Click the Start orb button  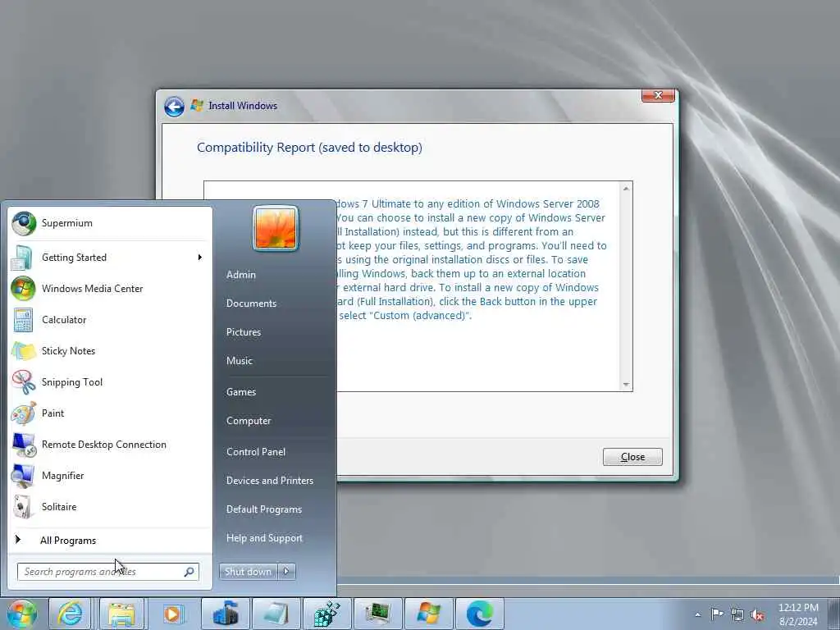[x=21, y=614]
